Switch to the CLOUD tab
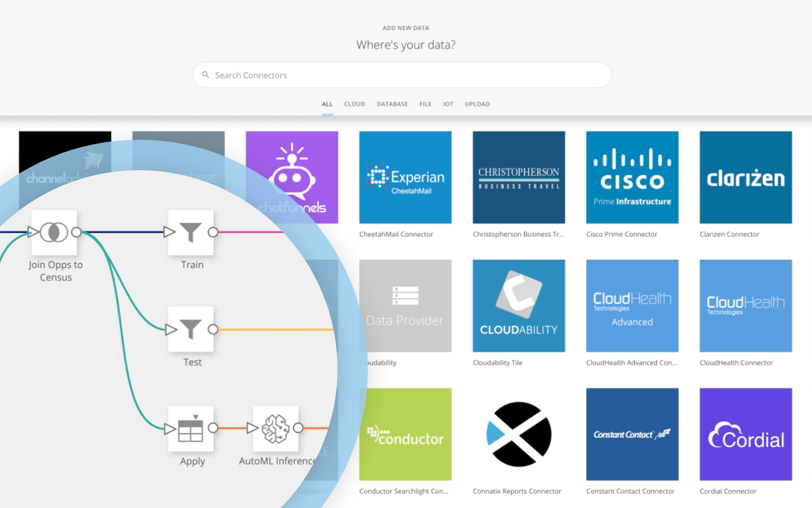The width and height of the screenshot is (812, 508). click(x=355, y=104)
